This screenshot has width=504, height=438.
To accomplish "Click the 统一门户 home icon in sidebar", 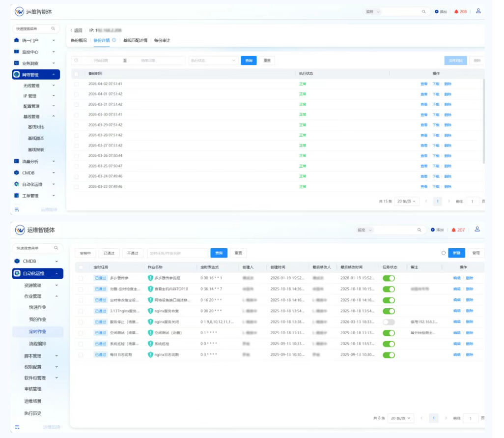I will [x=17, y=40].
